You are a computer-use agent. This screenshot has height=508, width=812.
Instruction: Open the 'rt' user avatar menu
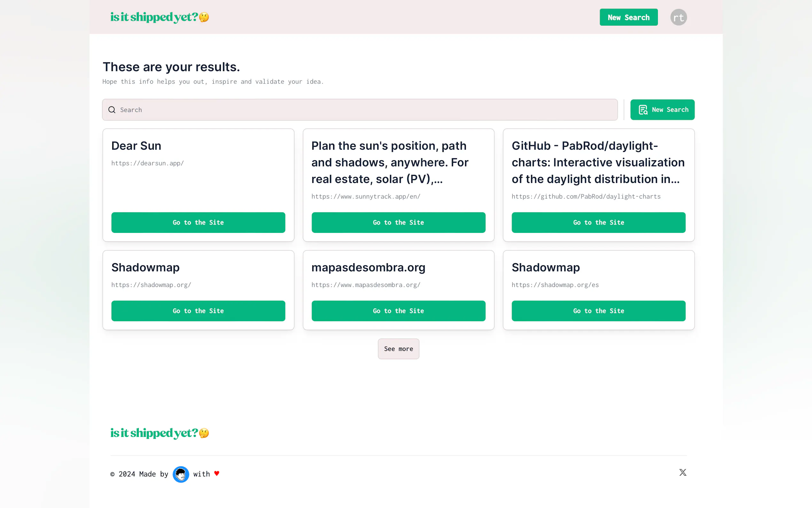tap(678, 18)
